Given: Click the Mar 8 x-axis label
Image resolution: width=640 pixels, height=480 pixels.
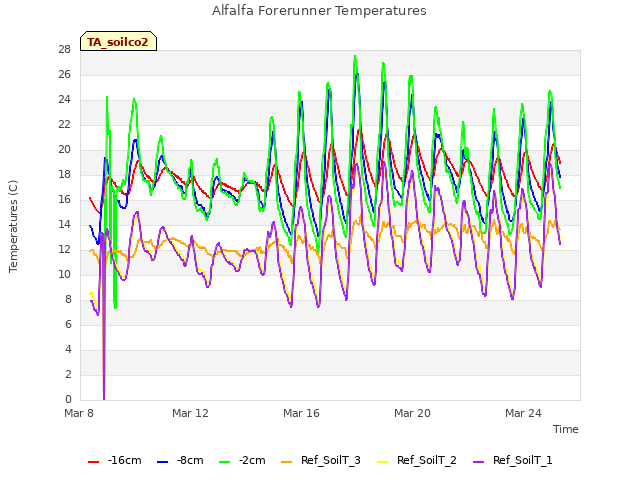Looking at the screenshot, I should 79,413.
